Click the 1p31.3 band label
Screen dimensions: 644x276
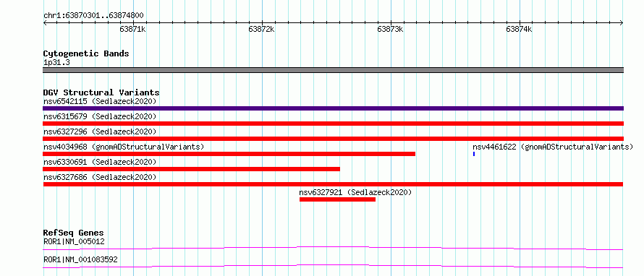[56, 63]
